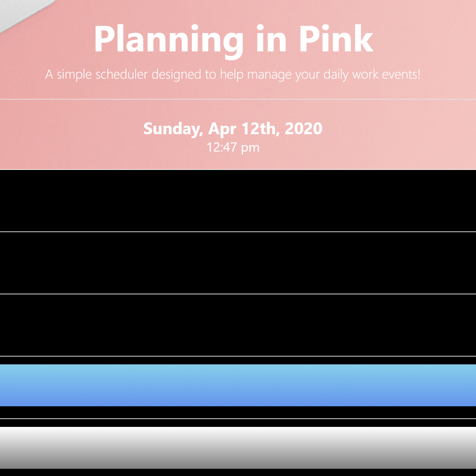The image size is (476, 476).
Task: Click the first black time block row
Action: (238, 200)
